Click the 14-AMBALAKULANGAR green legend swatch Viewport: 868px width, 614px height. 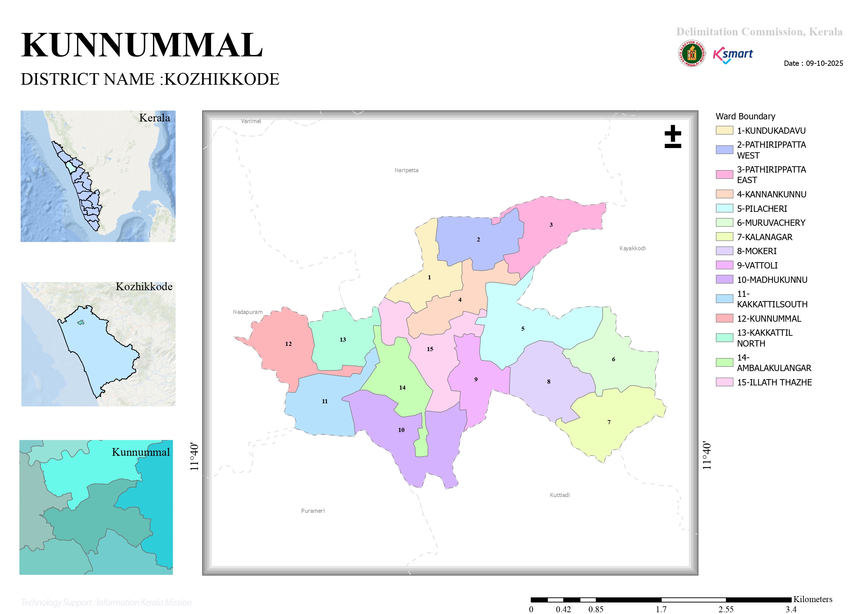724,362
